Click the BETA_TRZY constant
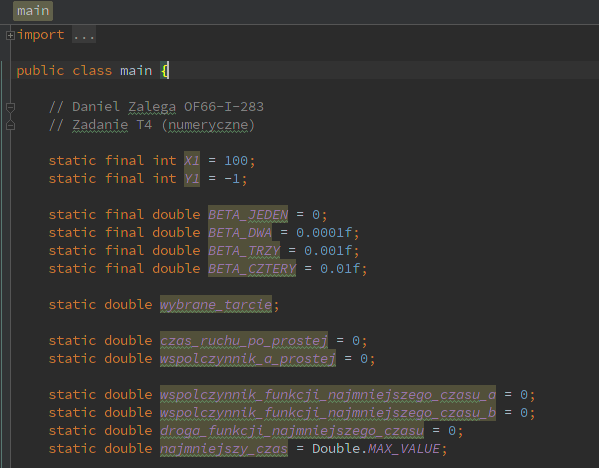This screenshot has height=468, width=599. coord(244,251)
